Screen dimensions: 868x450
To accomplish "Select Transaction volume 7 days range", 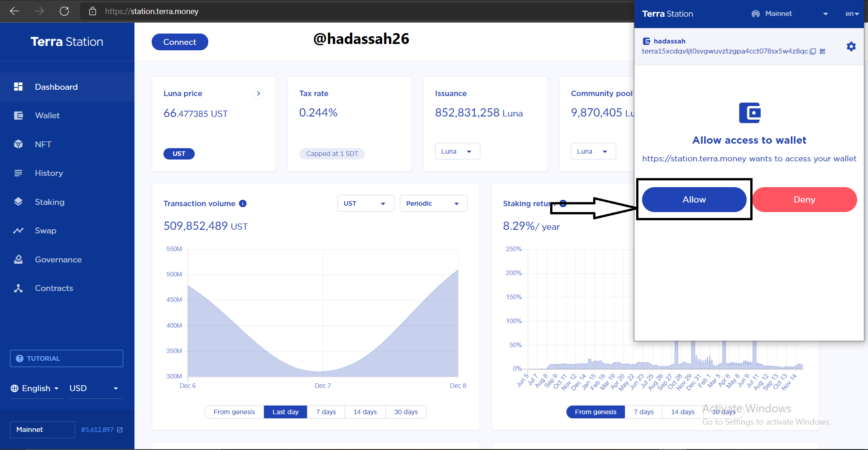I will 326,412.
